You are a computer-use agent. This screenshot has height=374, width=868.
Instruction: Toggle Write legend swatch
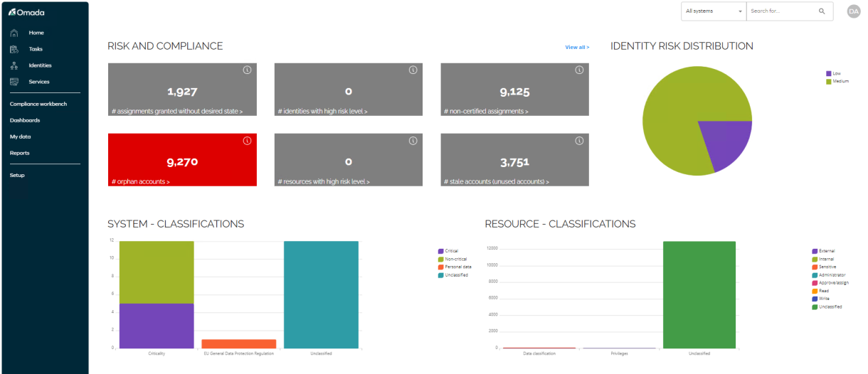(x=815, y=299)
